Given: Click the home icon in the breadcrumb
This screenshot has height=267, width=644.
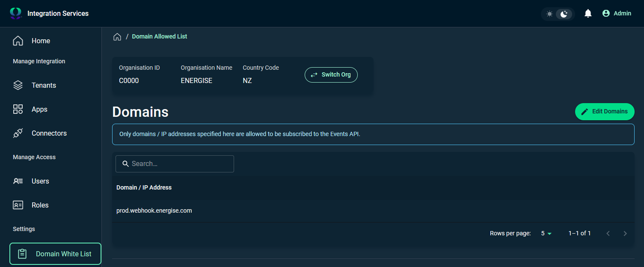Looking at the screenshot, I should click(x=117, y=36).
